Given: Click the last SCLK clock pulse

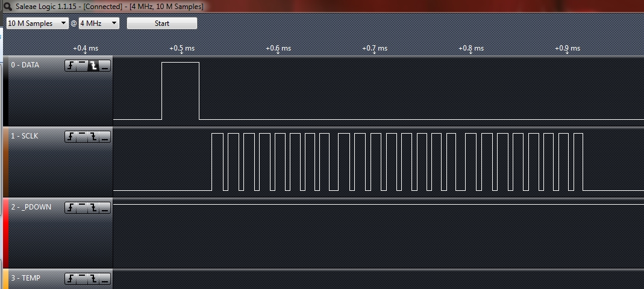Looking at the screenshot, I should click(578, 162).
